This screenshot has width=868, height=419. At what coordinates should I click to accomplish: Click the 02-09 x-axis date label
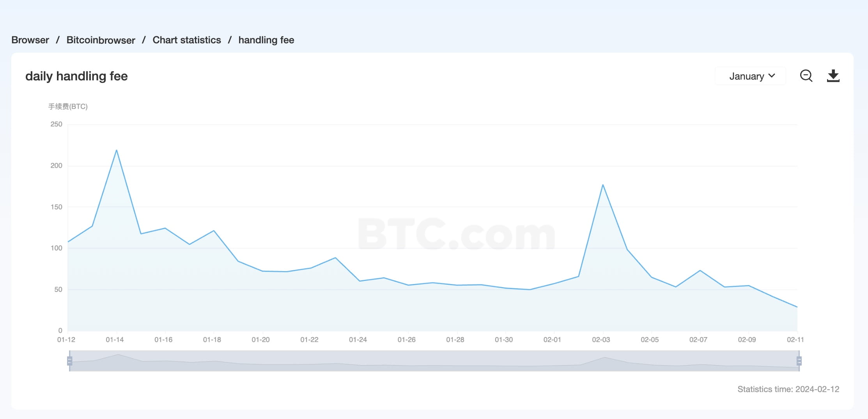point(747,340)
